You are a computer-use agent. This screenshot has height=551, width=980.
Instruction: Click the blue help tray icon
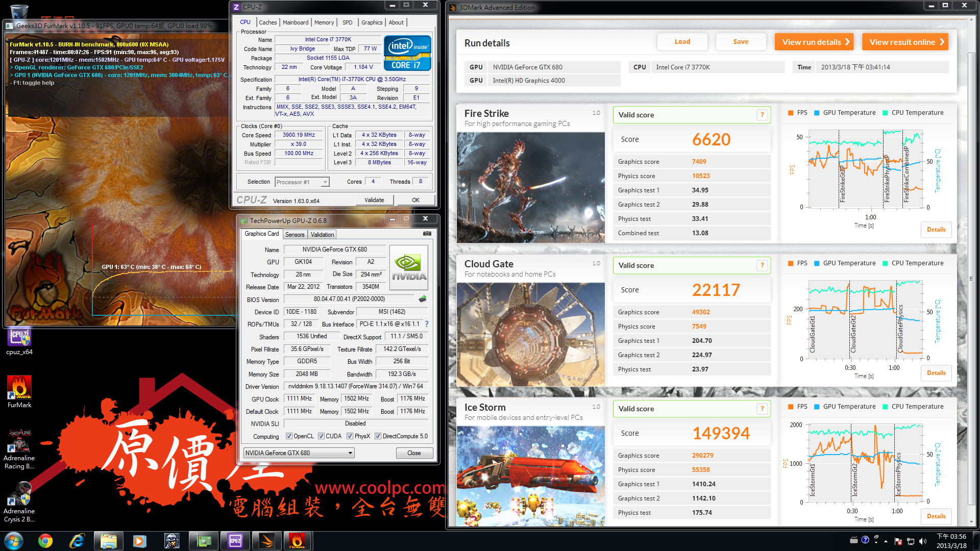pyautogui.click(x=865, y=540)
